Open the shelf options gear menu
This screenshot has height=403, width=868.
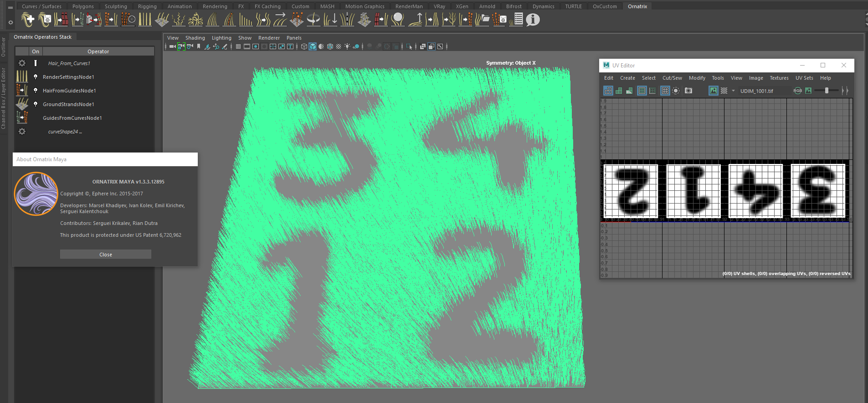click(x=10, y=22)
